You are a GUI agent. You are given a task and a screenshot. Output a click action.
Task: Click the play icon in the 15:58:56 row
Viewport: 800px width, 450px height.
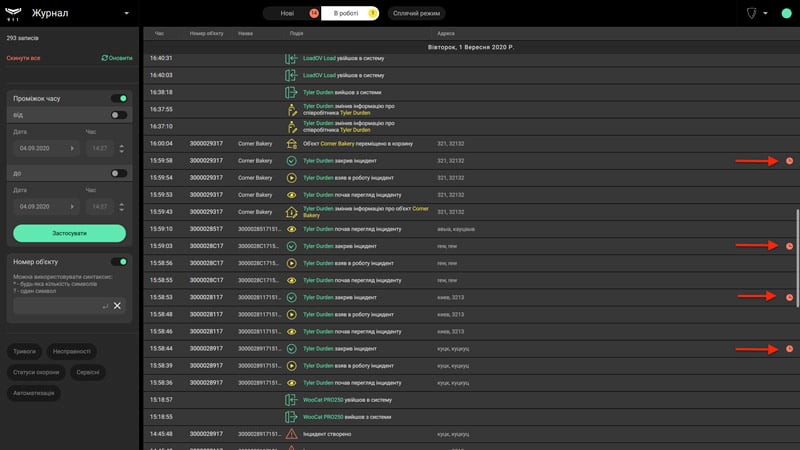pyautogui.click(x=291, y=263)
